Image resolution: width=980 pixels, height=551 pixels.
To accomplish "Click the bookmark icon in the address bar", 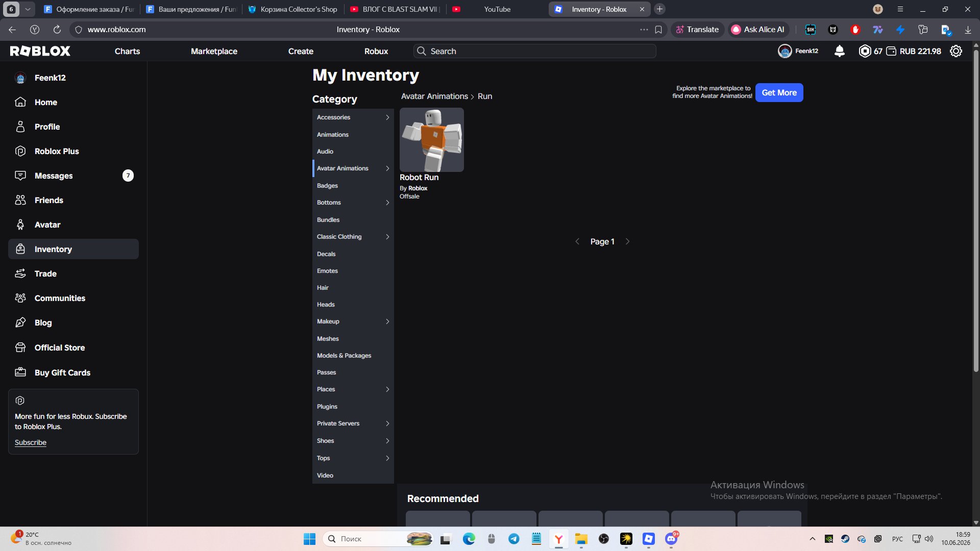I will tap(658, 30).
